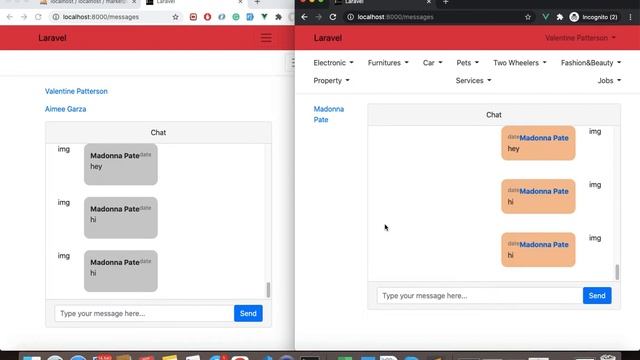Screen dimensions: 640x360
Task: Focus the message input in the incognito window
Action: click(480, 296)
